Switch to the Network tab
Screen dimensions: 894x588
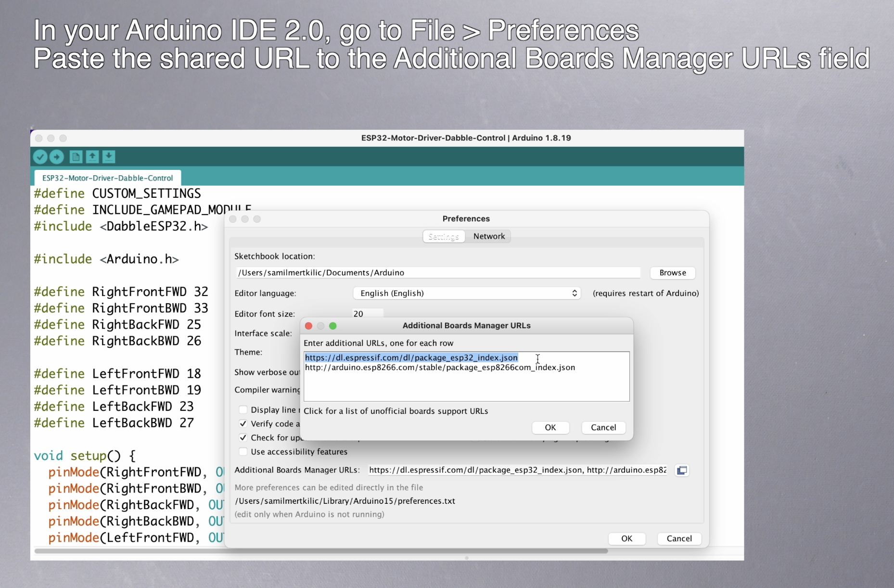point(489,236)
